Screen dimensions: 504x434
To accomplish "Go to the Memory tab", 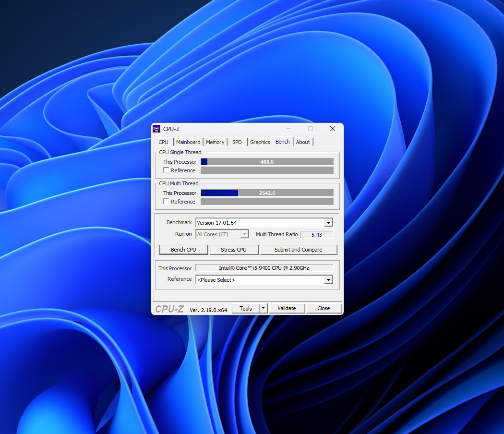I will [x=215, y=142].
